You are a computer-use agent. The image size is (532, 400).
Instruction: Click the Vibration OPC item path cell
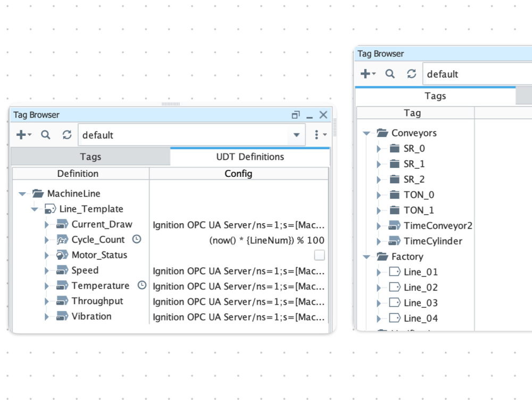pos(238,317)
